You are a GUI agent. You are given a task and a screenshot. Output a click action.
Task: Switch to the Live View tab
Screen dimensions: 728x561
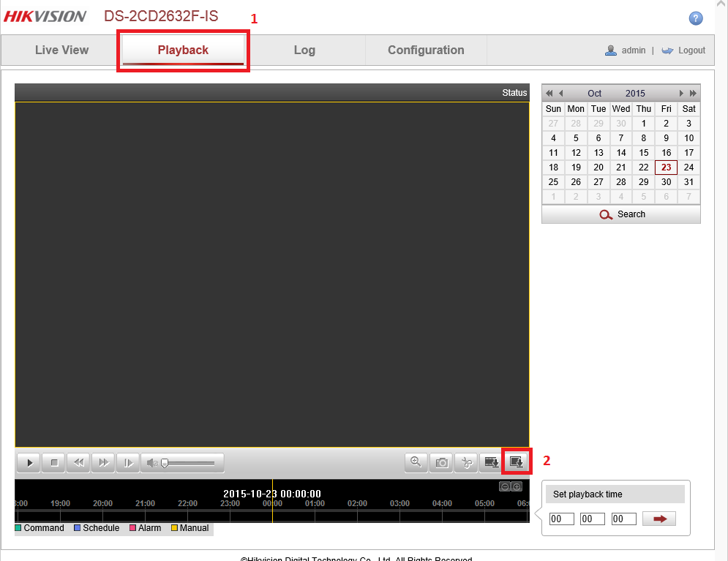[x=61, y=50]
